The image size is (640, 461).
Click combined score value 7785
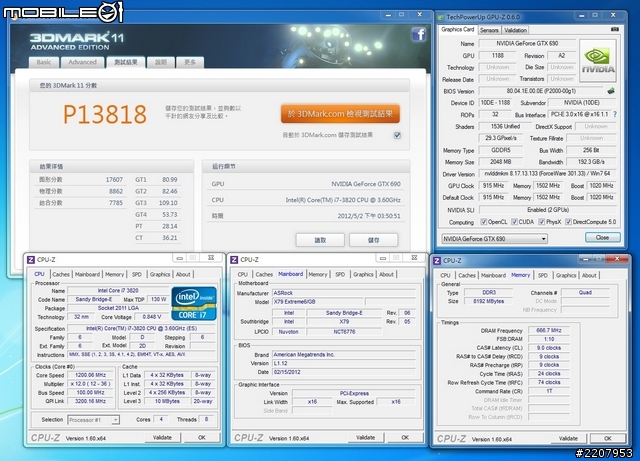click(x=116, y=203)
